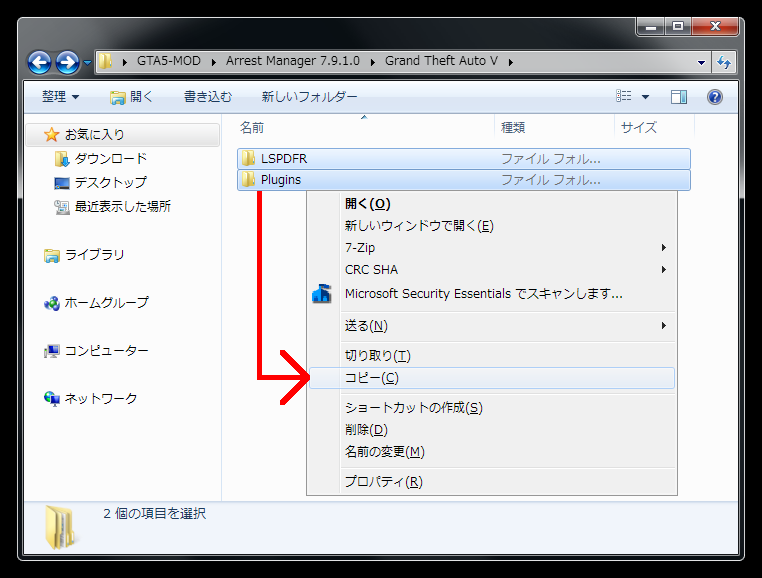Open the 送る(N) submenu
Viewport: 762px width, 578px height.
tap(492, 326)
